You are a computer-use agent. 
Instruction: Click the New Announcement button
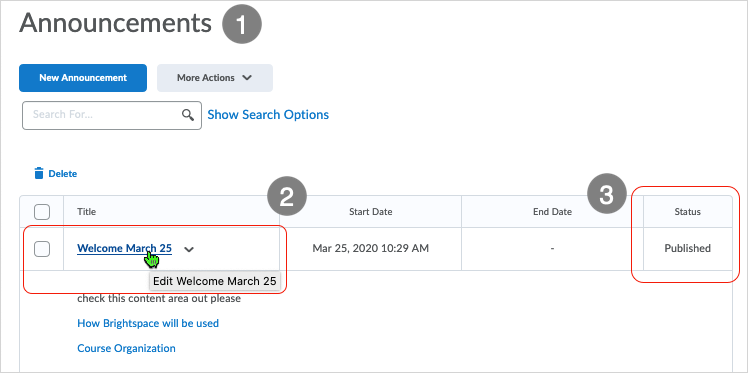click(83, 78)
